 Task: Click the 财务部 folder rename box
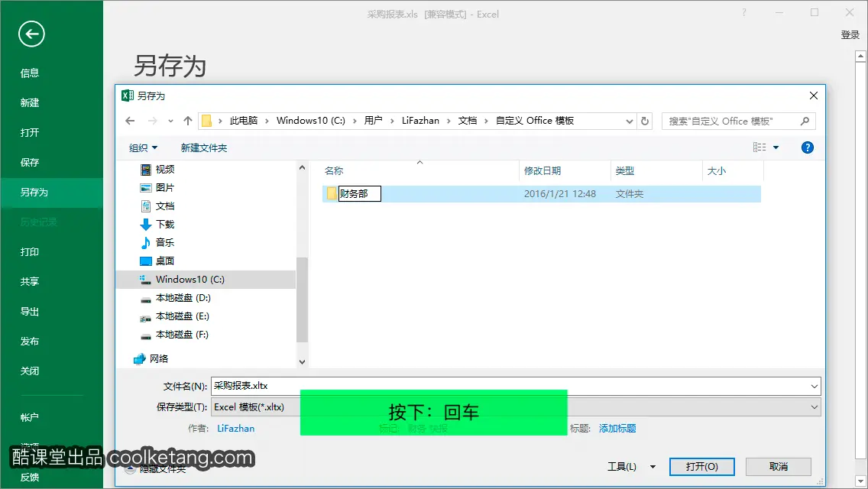coord(359,193)
